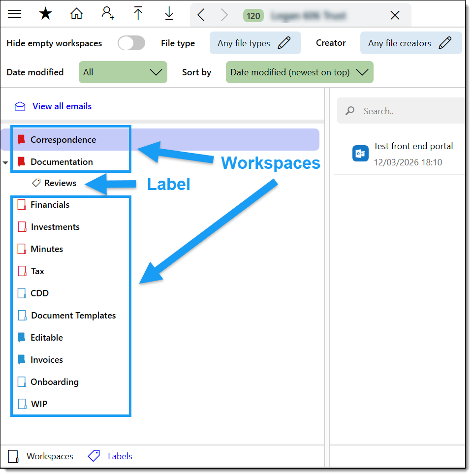
Task: Edit the Any file types filter
Action: point(255,43)
